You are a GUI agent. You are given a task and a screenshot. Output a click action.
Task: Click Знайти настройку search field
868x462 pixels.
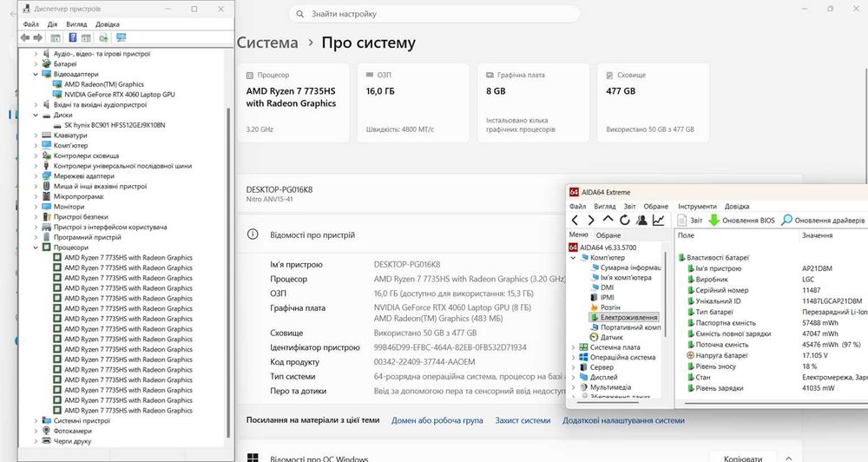coord(435,14)
